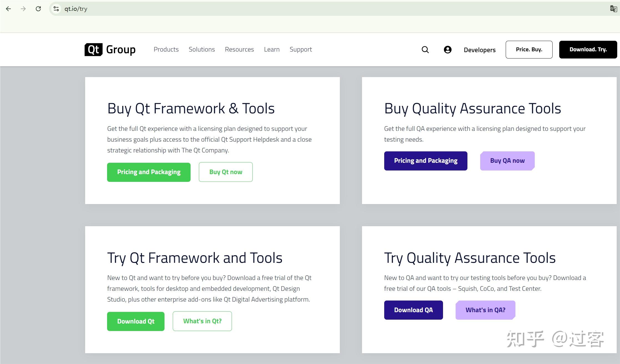Open the Solutions menu
Screen dimensions: 620x364
tap(202, 49)
